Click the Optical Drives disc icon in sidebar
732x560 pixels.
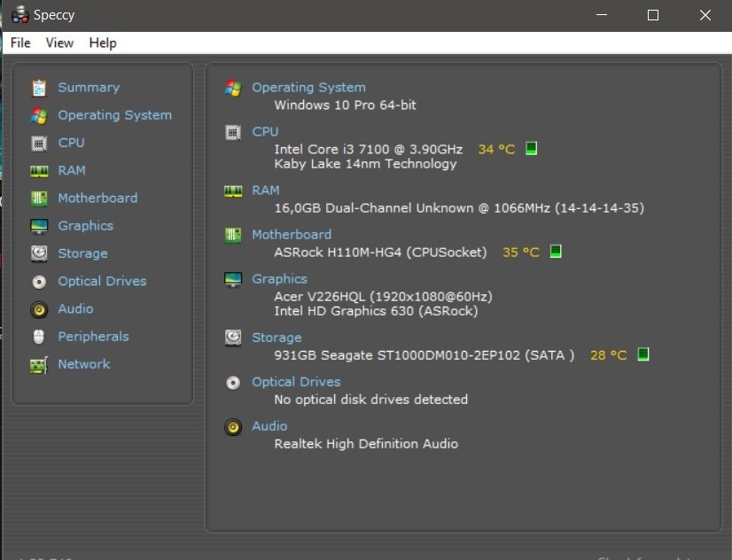tap(39, 282)
